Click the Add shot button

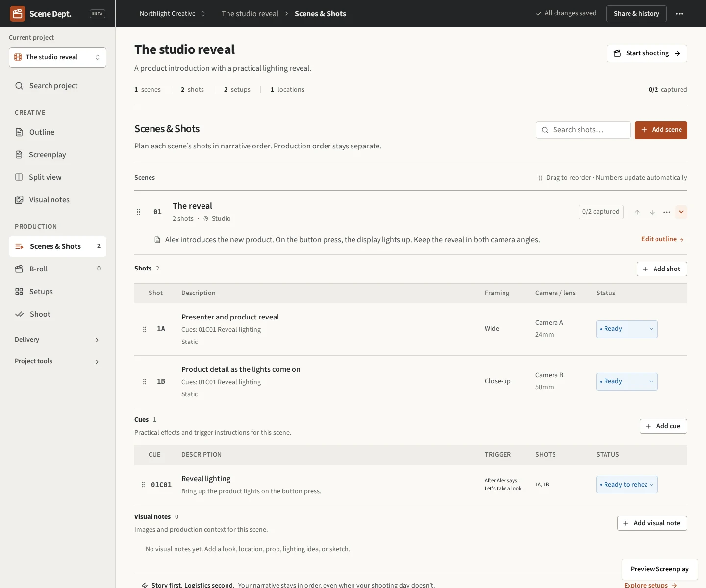pos(662,269)
